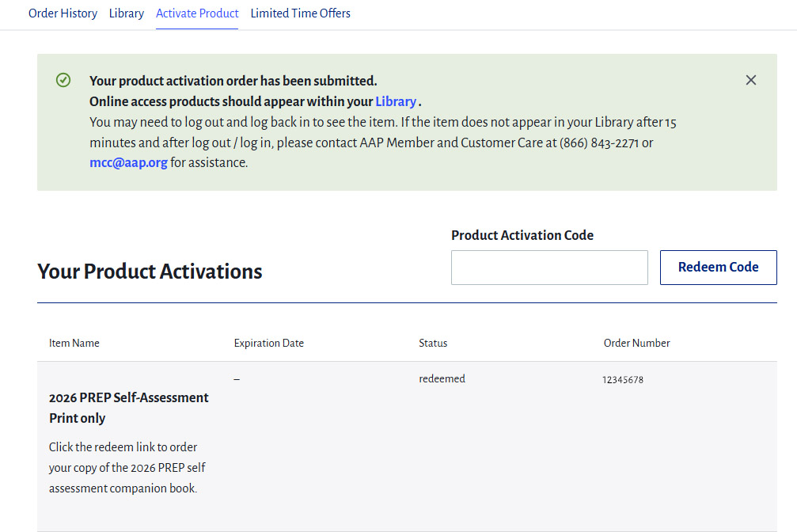Switch to the Library tab
797x532 pixels.
click(x=127, y=13)
